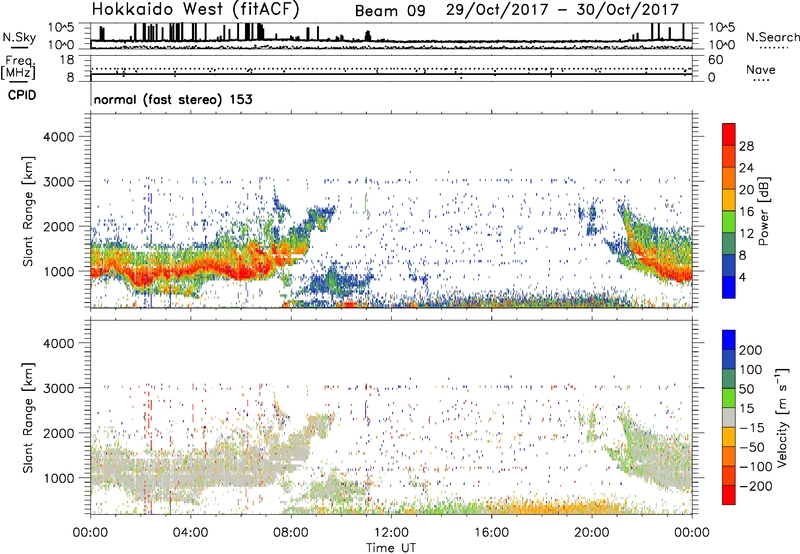This screenshot has height=554, width=800.
Task: Click the '-15' velocity colorbar label
Action: [x=751, y=428]
